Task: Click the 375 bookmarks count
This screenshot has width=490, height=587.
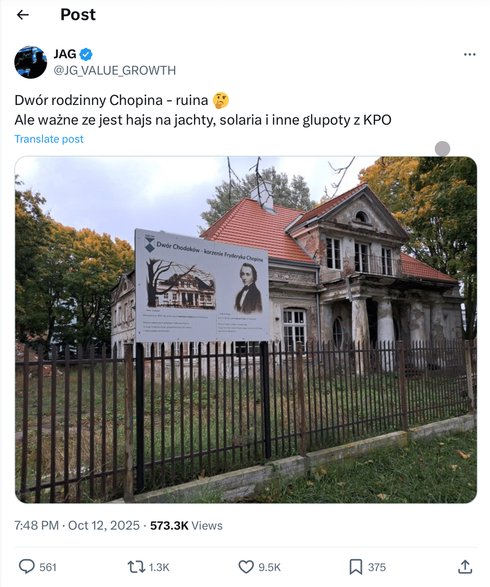Action: [377, 567]
